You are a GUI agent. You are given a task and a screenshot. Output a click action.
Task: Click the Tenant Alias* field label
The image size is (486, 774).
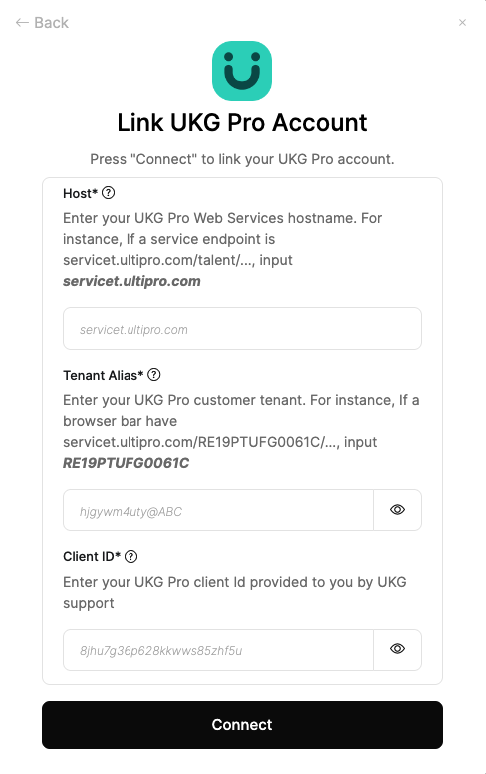click(x=103, y=375)
